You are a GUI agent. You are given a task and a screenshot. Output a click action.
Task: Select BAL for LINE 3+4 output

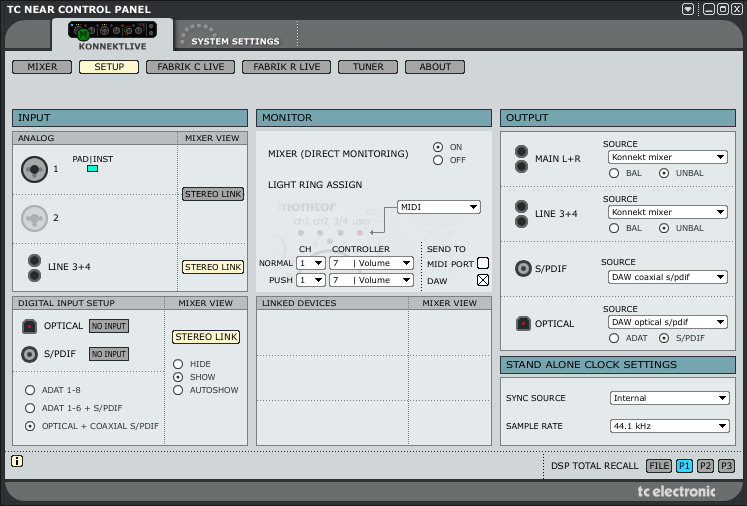coord(614,228)
